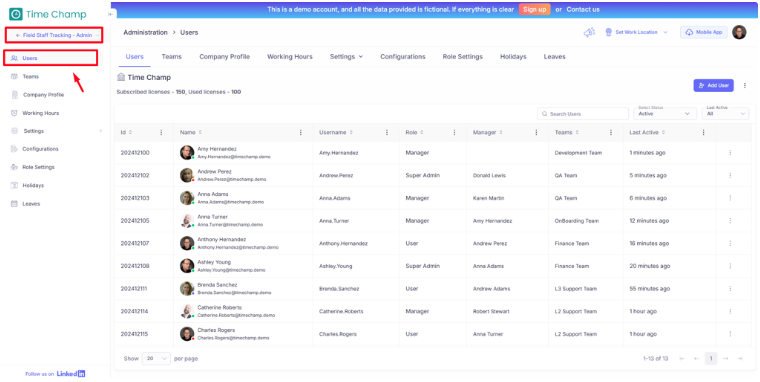Switch to the Working Hours tab
The width and height of the screenshot is (760, 382).
click(x=290, y=57)
